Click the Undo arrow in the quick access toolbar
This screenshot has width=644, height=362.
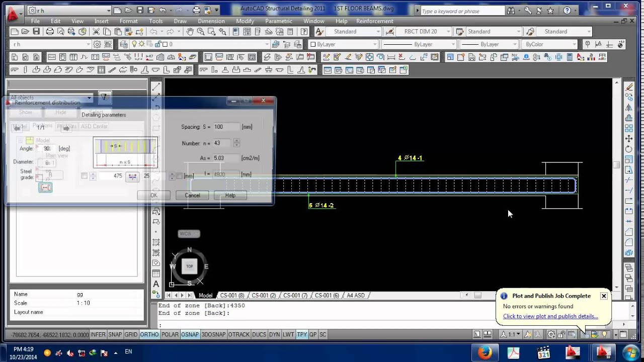[163, 10]
